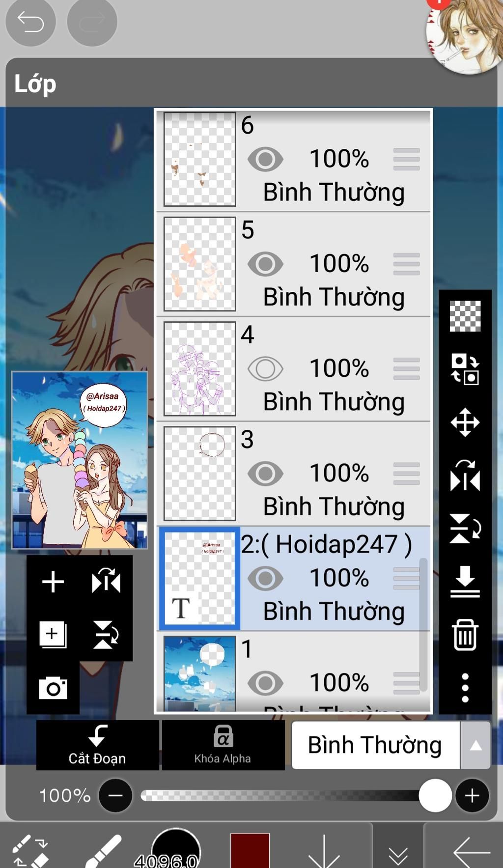Tap the camera icon to import photo

click(x=53, y=688)
